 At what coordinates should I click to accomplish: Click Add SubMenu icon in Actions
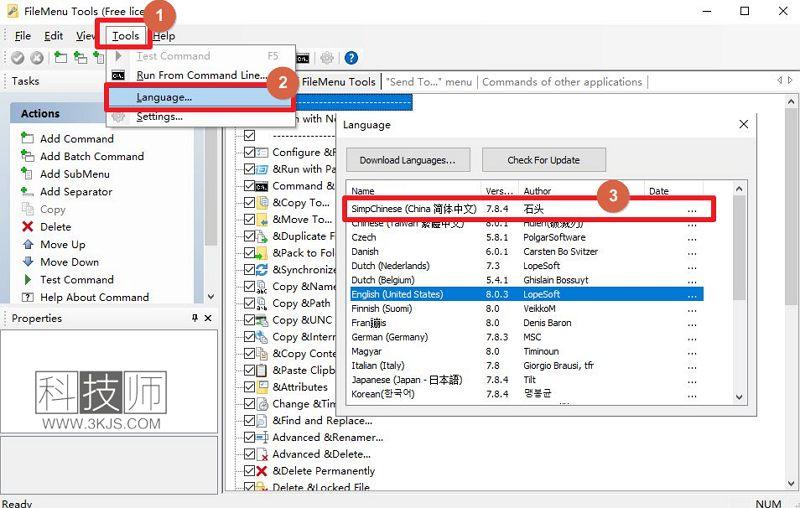28,173
